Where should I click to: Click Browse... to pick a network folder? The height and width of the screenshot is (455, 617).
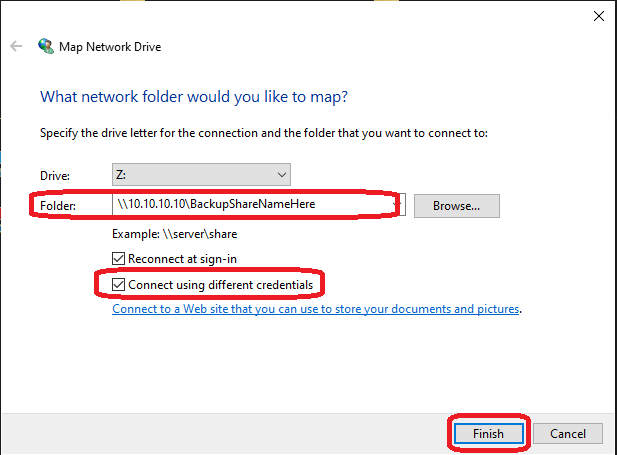point(457,206)
